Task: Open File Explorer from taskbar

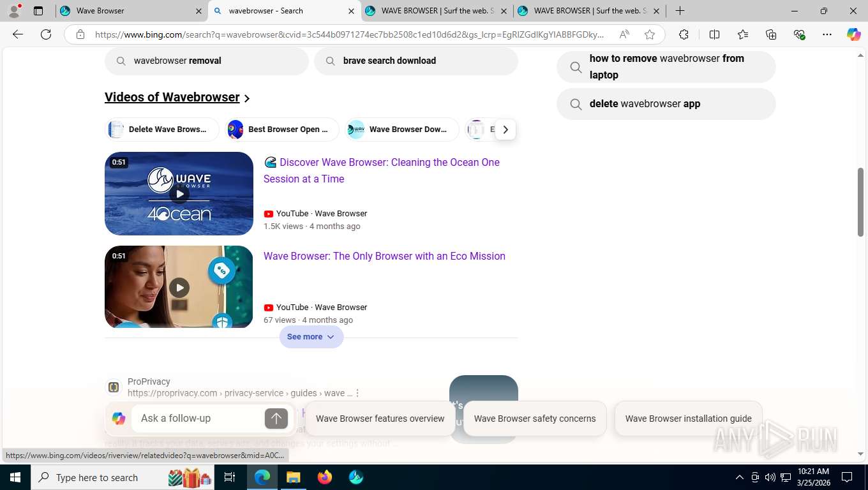Action: point(293,477)
